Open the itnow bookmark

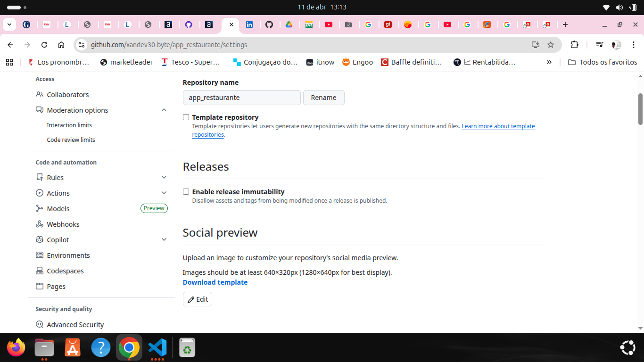coord(321,62)
